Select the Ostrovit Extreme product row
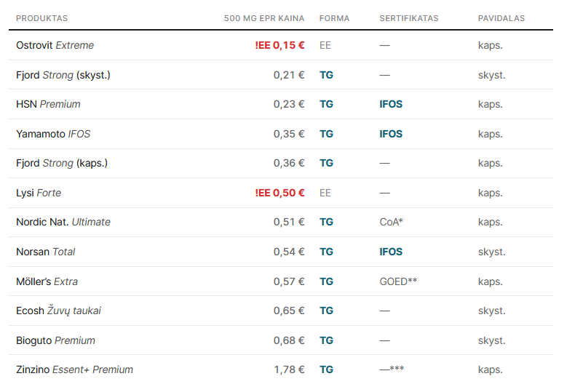This screenshot has height=392, width=567. (x=281, y=45)
